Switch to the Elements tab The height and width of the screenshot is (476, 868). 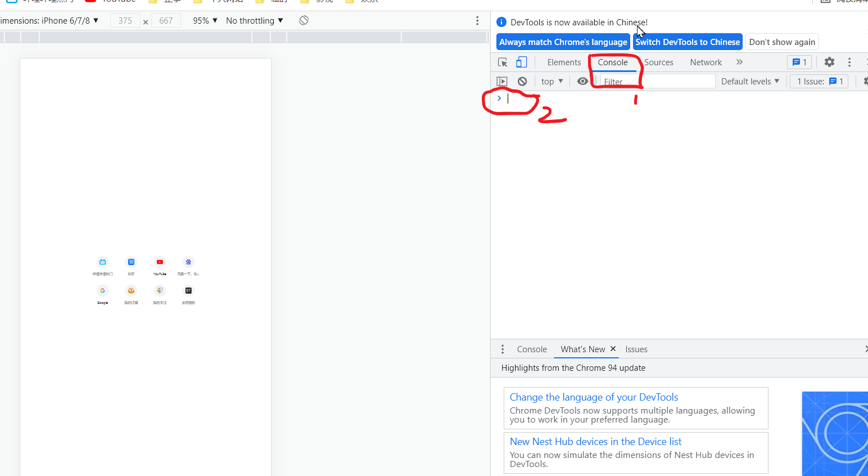point(564,62)
